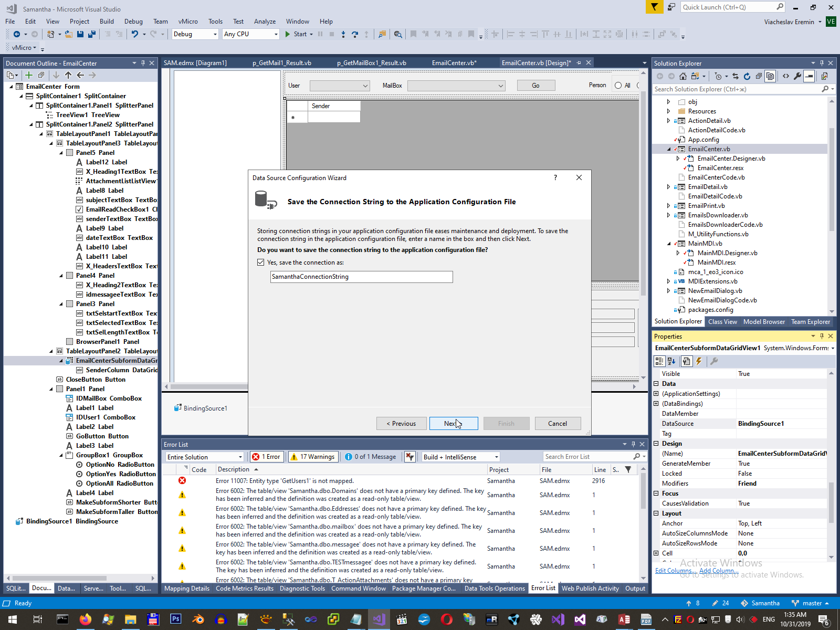The width and height of the screenshot is (840, 630).
Task: Toggle the 17 Warnings filter button
Action: tap(313, 457)
